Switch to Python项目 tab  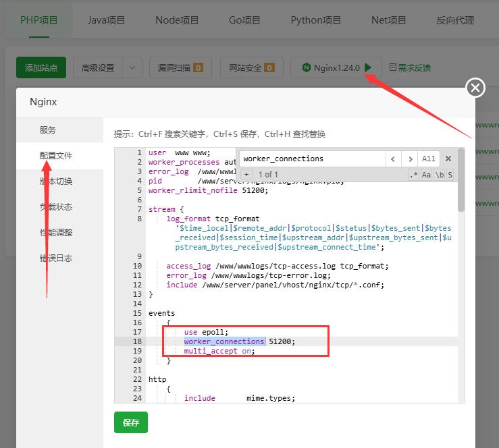pyautogui.click(x=316, y=20)
